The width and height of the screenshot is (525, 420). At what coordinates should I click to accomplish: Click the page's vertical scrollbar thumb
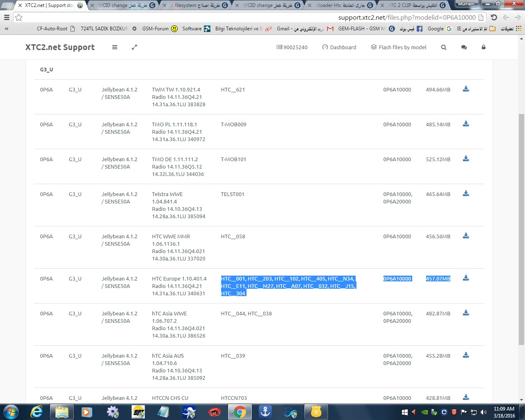(x=521, y=229)
